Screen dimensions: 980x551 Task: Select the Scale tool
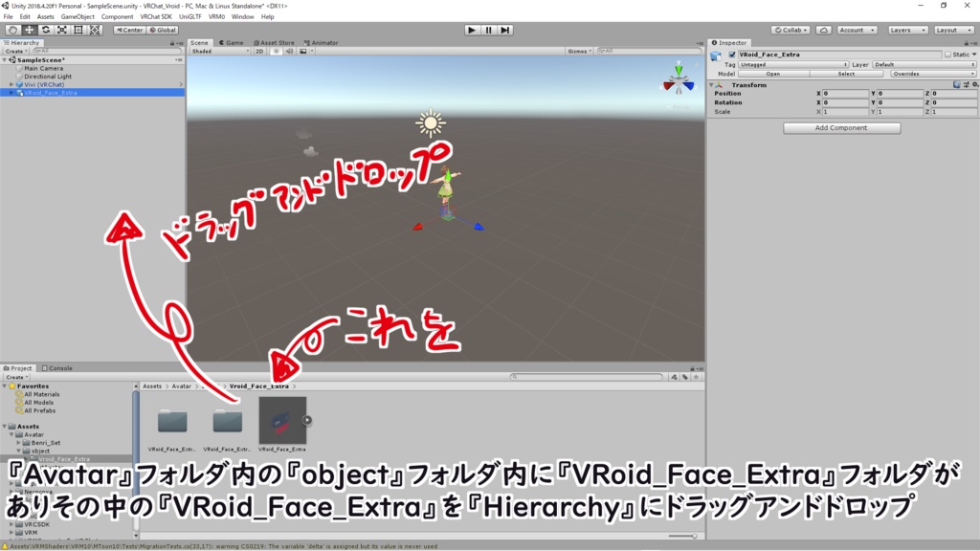pos(61,30)
